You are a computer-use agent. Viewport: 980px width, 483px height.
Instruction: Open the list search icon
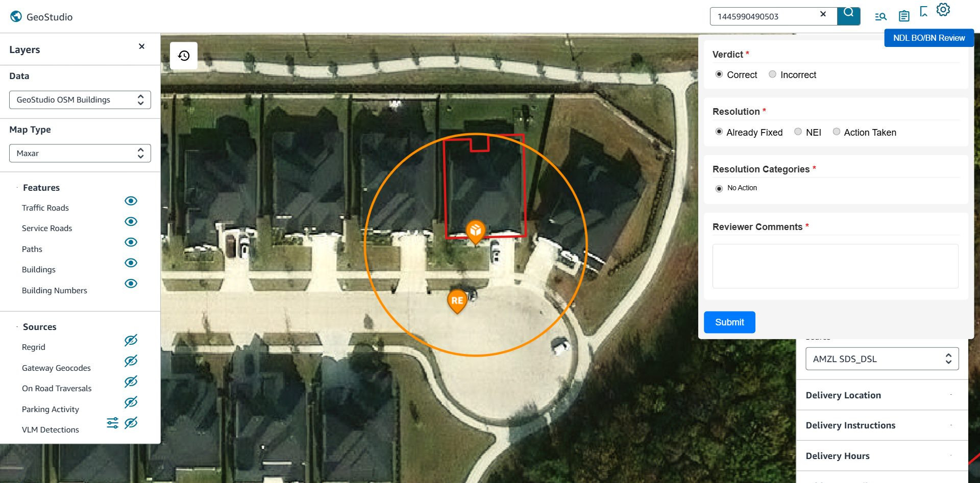pyautogui.click(x=880, y=17)
